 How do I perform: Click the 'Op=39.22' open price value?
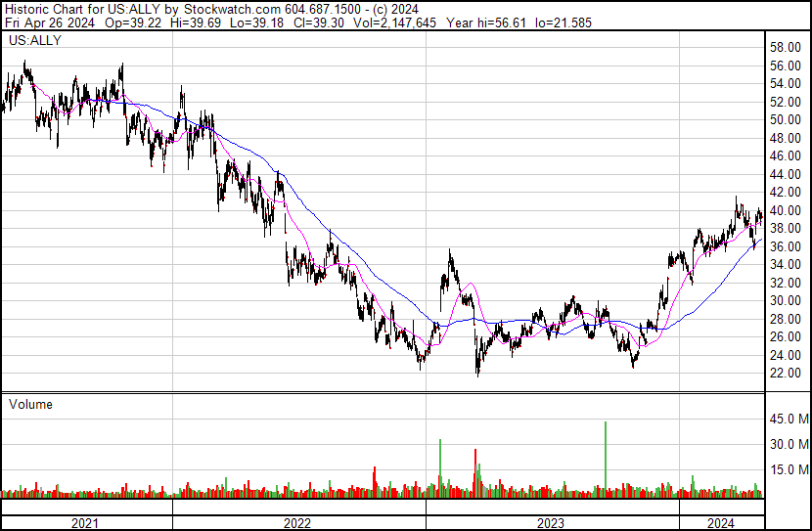tap(133, 22)
